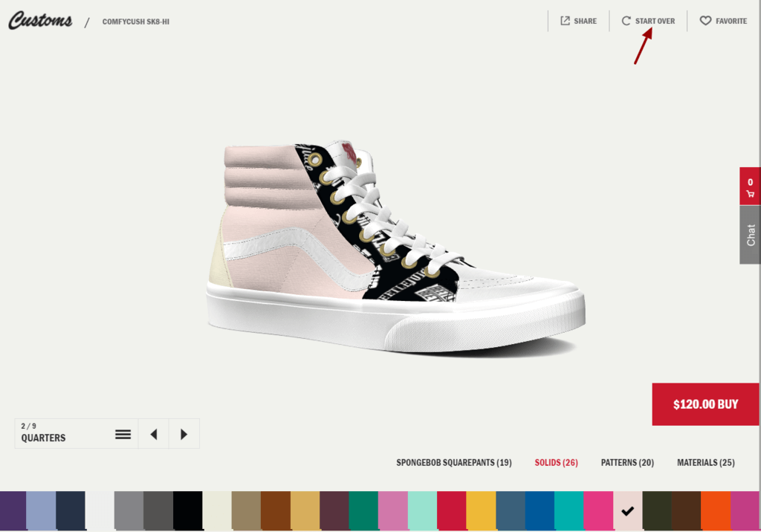Open the Chat panel

[x=749, y=236]
